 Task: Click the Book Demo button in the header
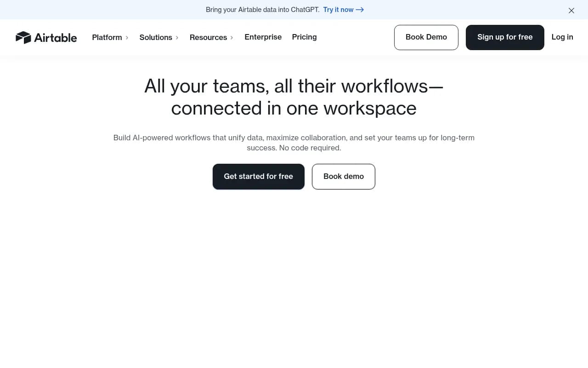(426, 37)
